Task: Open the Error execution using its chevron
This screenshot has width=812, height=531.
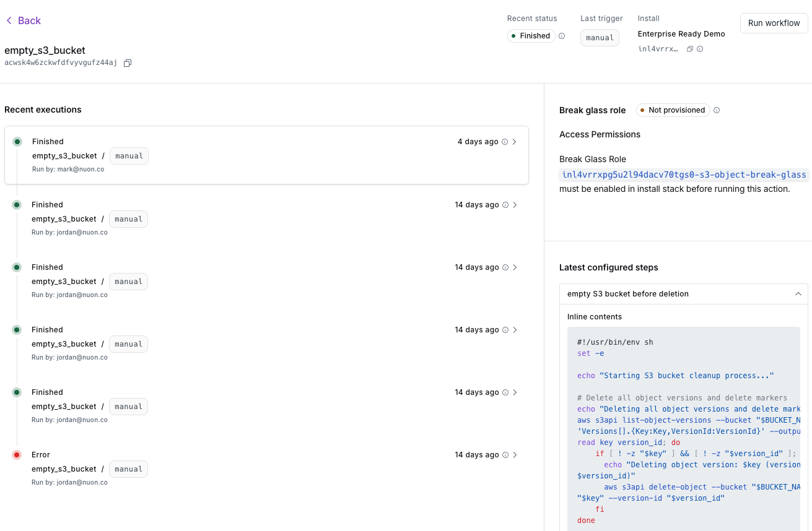Action: click(515, 455)
